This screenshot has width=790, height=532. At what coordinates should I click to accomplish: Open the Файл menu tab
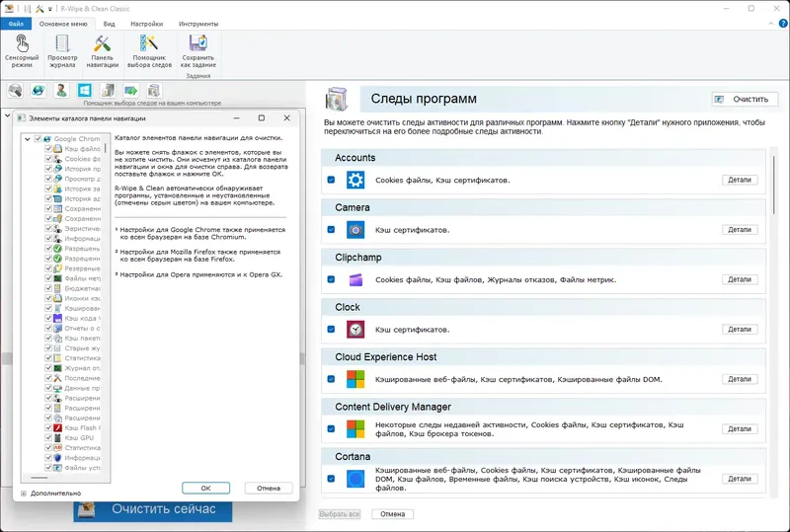click(16, 24)
